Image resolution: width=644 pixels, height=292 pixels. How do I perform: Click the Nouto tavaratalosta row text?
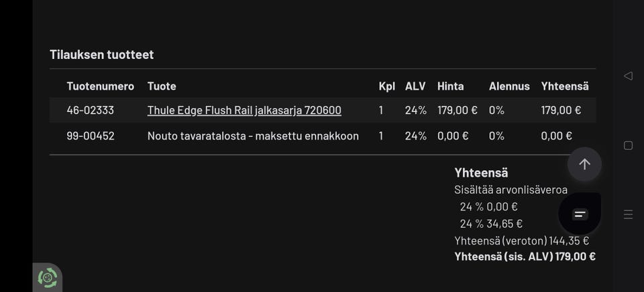253,136
